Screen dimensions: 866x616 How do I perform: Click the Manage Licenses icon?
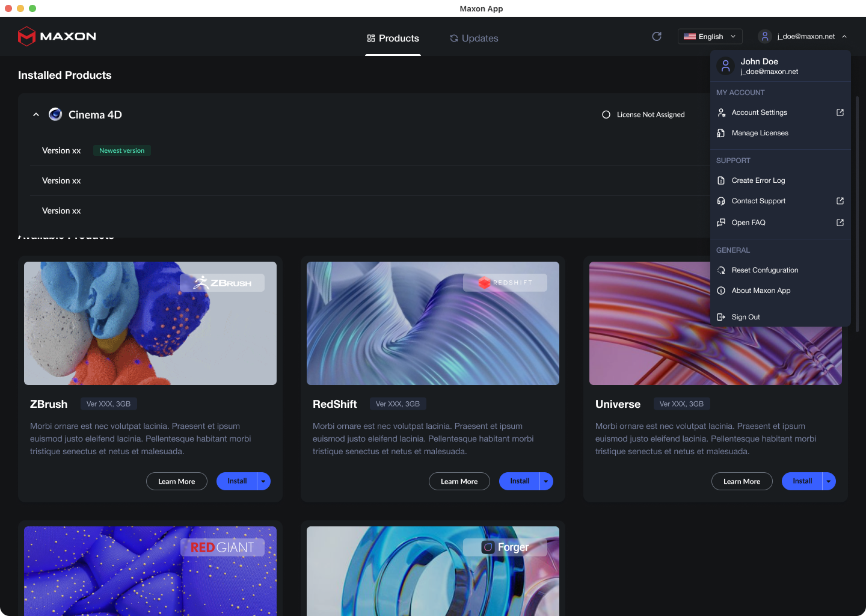pyautogui.click(x=721, y=133)
